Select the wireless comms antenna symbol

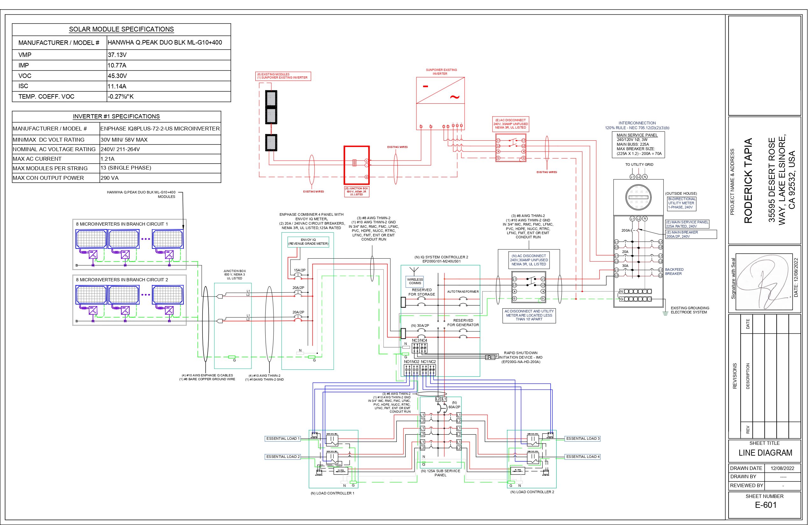(415, 271)
